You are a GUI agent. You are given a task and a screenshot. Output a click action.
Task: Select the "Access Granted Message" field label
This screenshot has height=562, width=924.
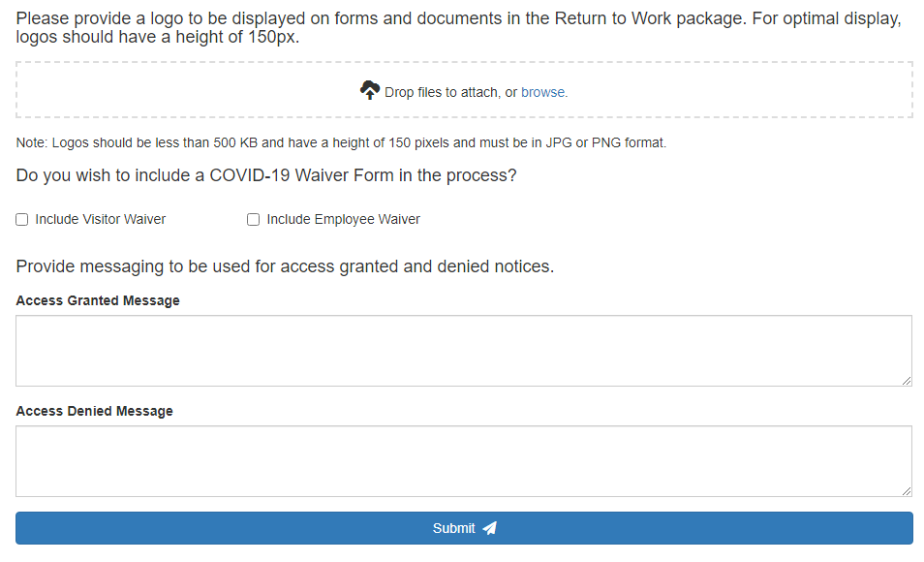tap(98, 301)
